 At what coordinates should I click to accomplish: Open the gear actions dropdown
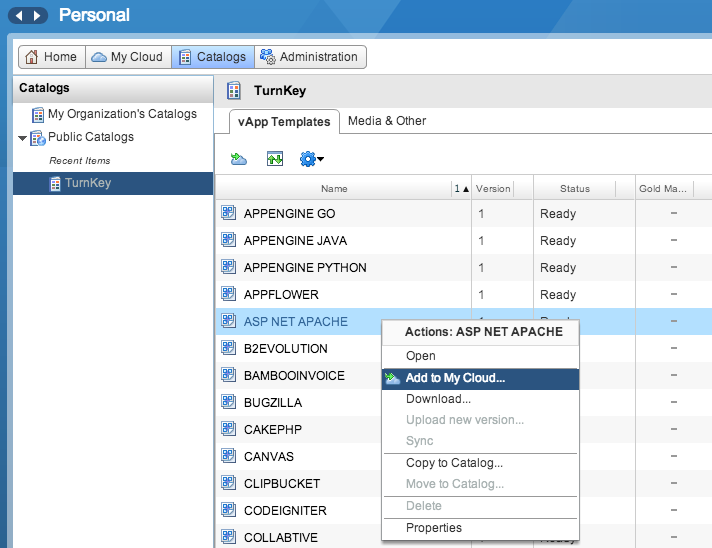pyautogui.click(x=312, y=159)
